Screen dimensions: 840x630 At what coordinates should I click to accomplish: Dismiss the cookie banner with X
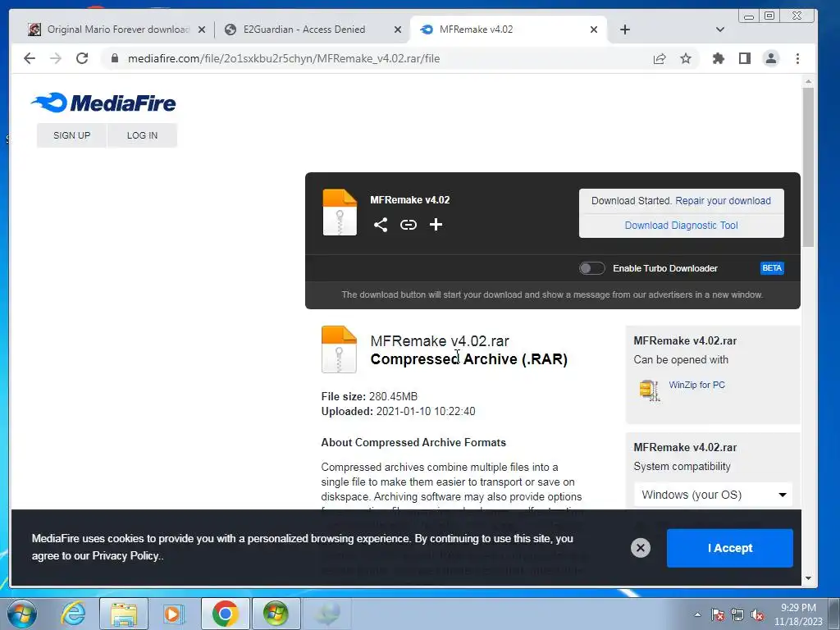(640, 547)
